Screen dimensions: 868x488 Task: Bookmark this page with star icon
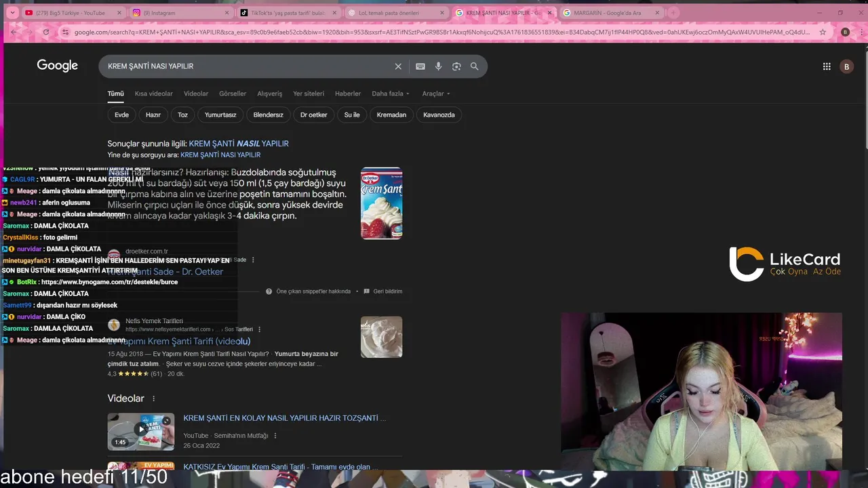(823, 32)
